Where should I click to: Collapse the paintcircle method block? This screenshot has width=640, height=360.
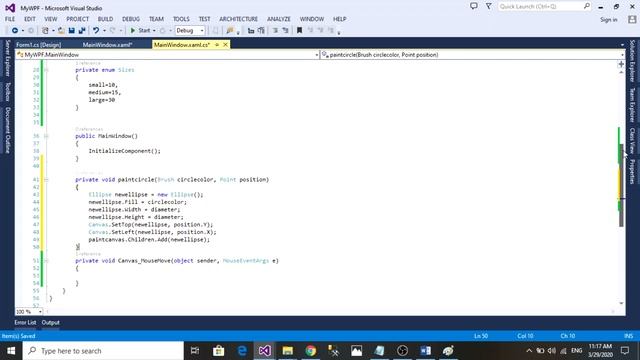(x=46, y=180)
